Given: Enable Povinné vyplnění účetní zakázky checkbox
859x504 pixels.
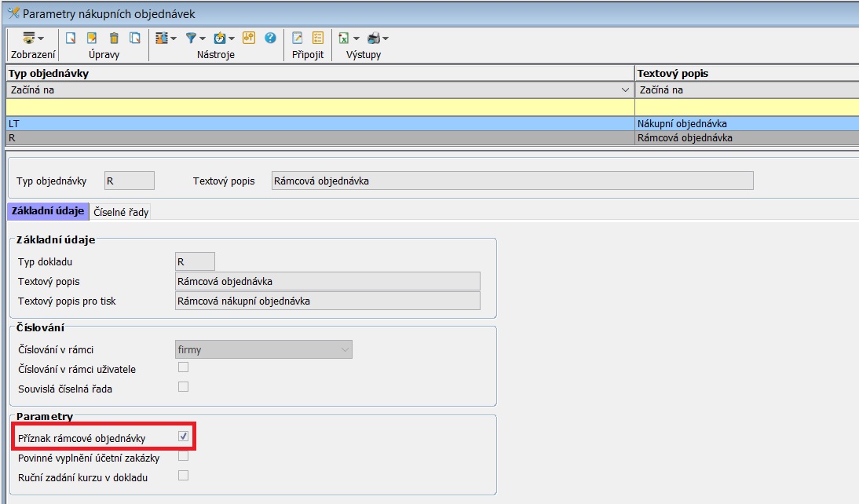Looking at the screenshot, I should tap(183, 455).
